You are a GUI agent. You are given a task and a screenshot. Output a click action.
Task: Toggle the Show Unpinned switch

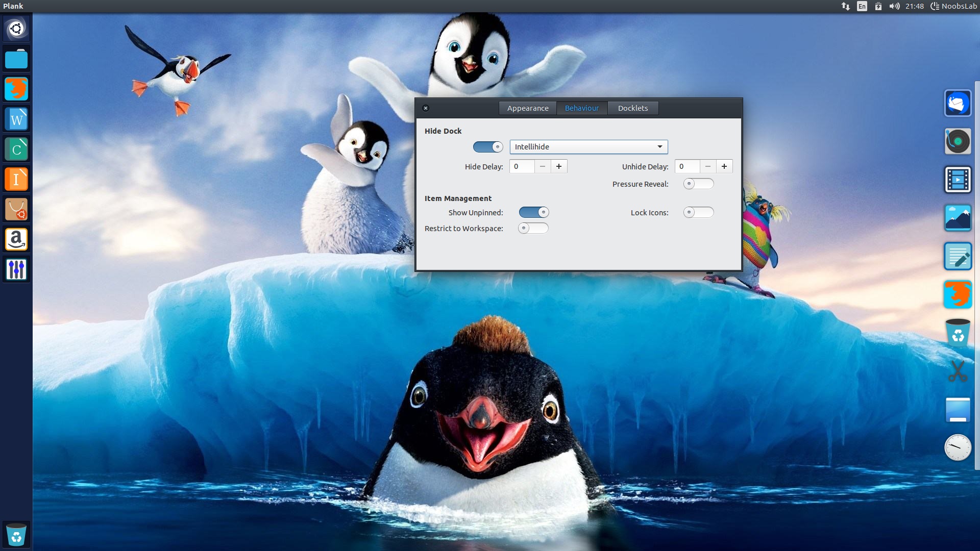(534, 212)
